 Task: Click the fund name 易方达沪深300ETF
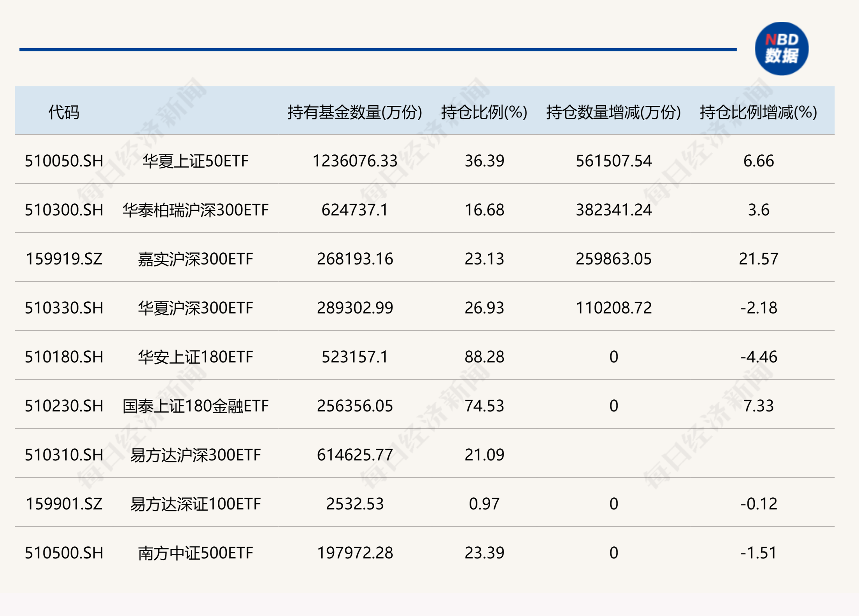(x=195, y=455)
